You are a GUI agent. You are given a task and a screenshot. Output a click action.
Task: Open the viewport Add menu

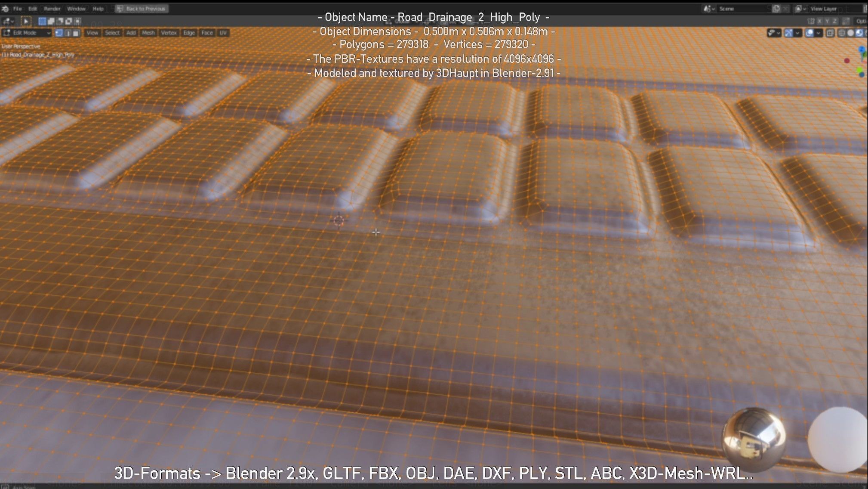click(131, 33)
